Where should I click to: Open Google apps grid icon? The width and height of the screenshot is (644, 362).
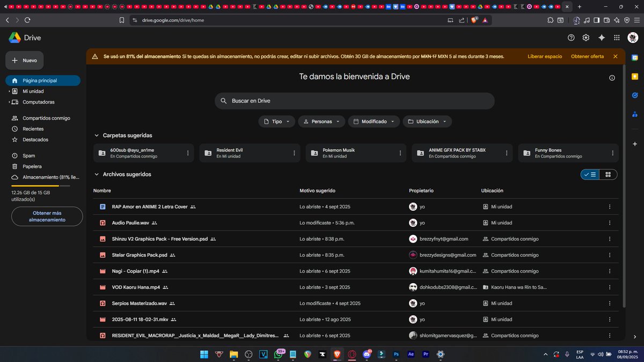click(x=617, y=38)
